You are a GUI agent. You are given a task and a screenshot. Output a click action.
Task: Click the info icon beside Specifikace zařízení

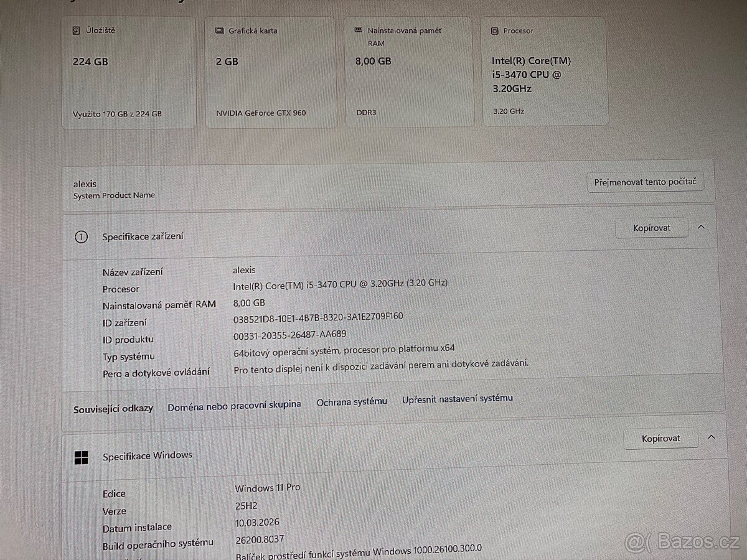point(81,236)
